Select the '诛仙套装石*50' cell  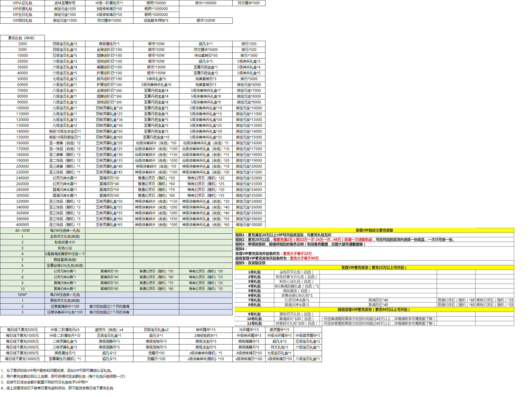(x=206, y=55)
